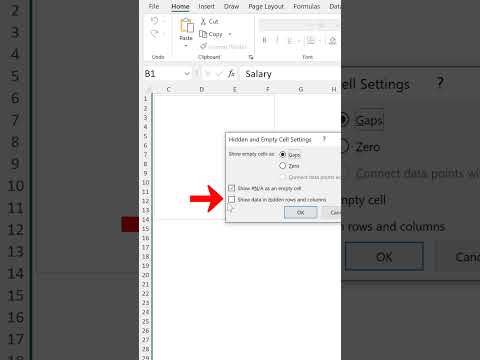Open the font name combo box
Image resolution: width=480 pixels, height=360 pixels.
click(x=289, y=25)
